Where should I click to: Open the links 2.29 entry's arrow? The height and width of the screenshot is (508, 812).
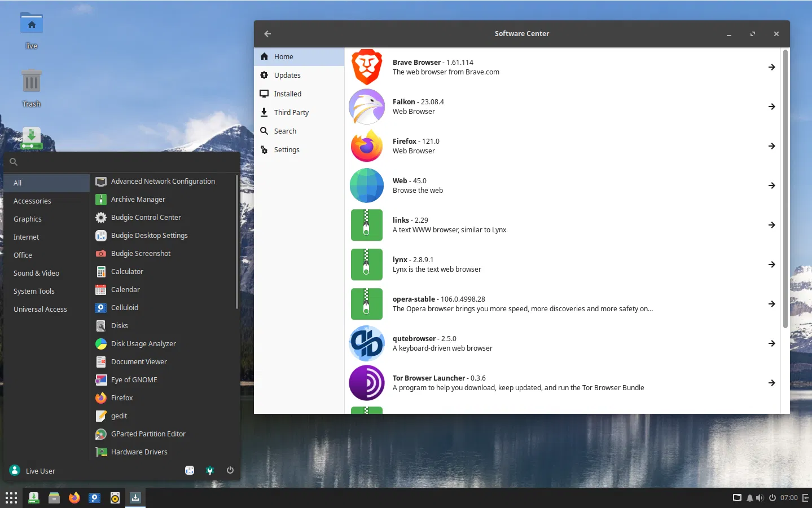(x=771, y=225)
